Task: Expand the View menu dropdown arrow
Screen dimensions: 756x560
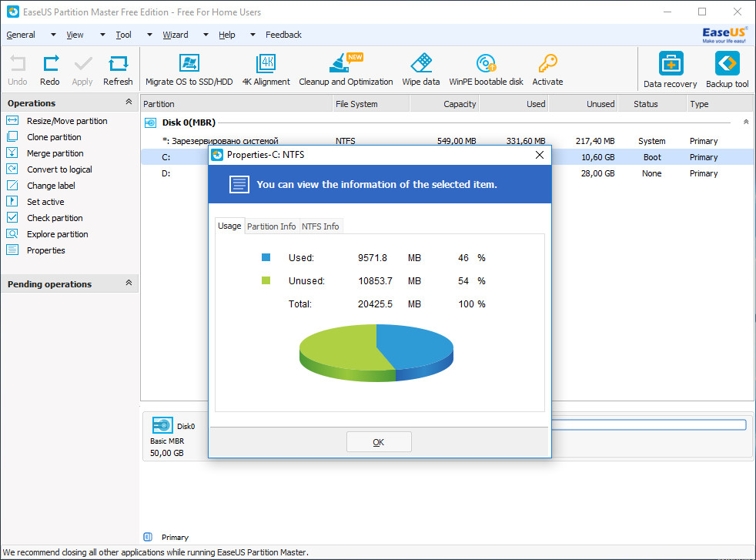Action: [102, 35]
